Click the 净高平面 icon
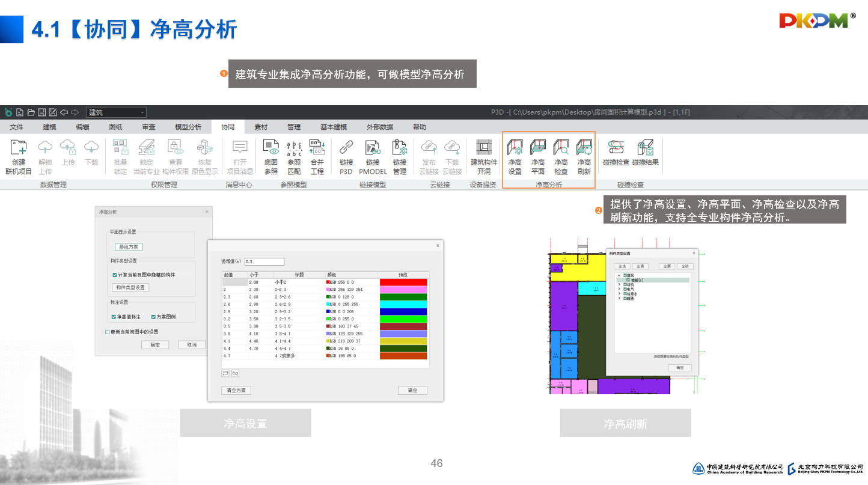 (x=538, y=148)
